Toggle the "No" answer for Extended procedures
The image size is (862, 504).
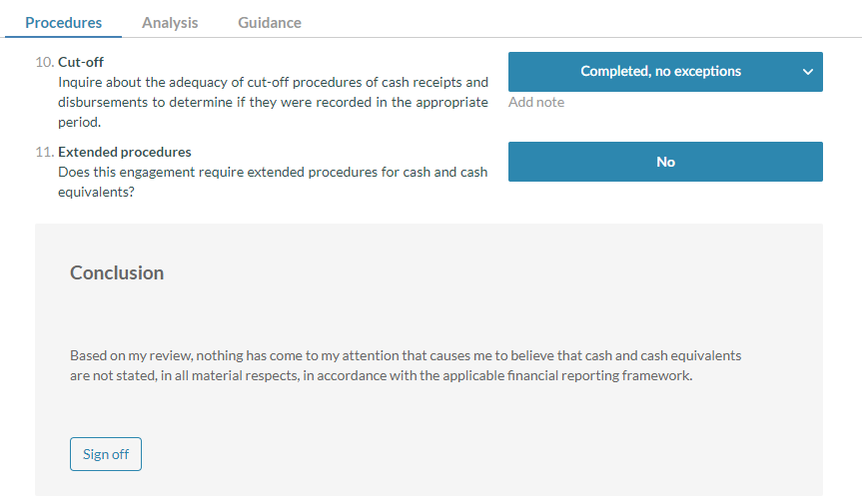(x=665, y=162)
